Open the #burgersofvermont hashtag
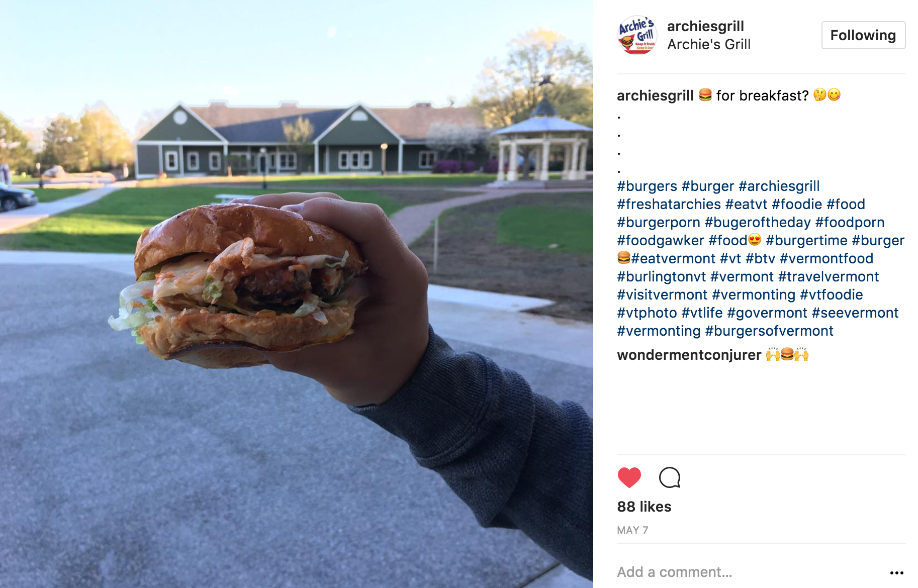Viewport: 918px width, 588px height. [769, 331]
